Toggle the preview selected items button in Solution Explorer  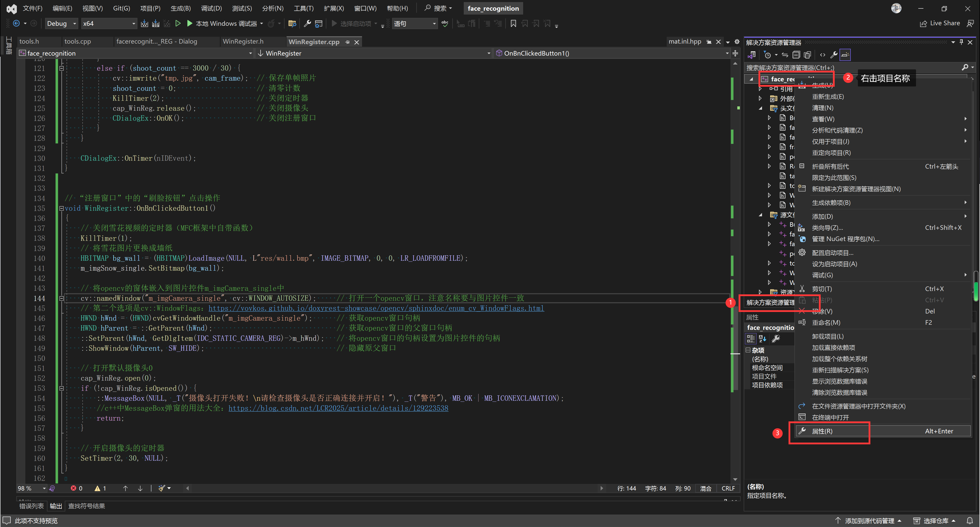click(845, 55)
